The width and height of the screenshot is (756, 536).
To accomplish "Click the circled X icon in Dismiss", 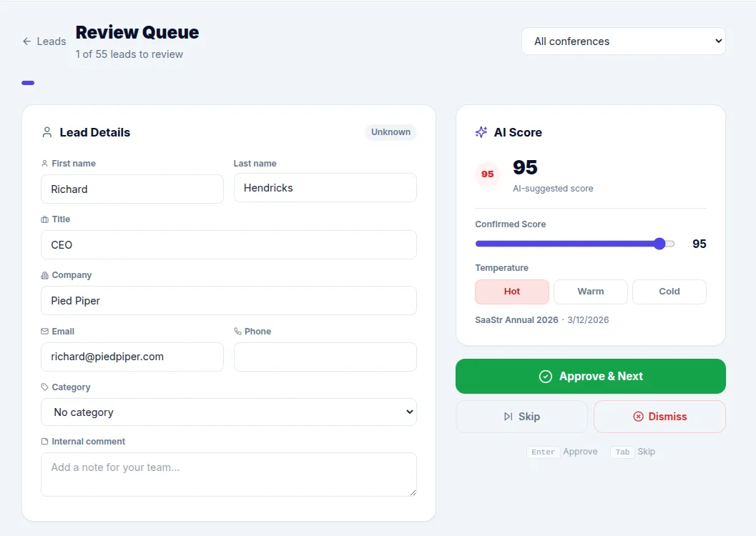I will [638, 417].
